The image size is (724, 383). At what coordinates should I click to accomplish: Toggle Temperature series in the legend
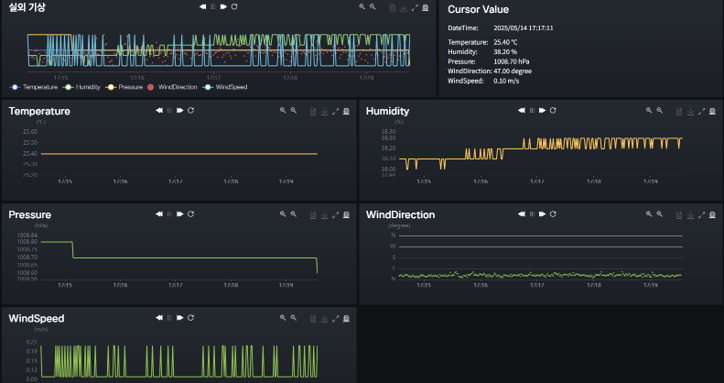(x=34, y=87)
